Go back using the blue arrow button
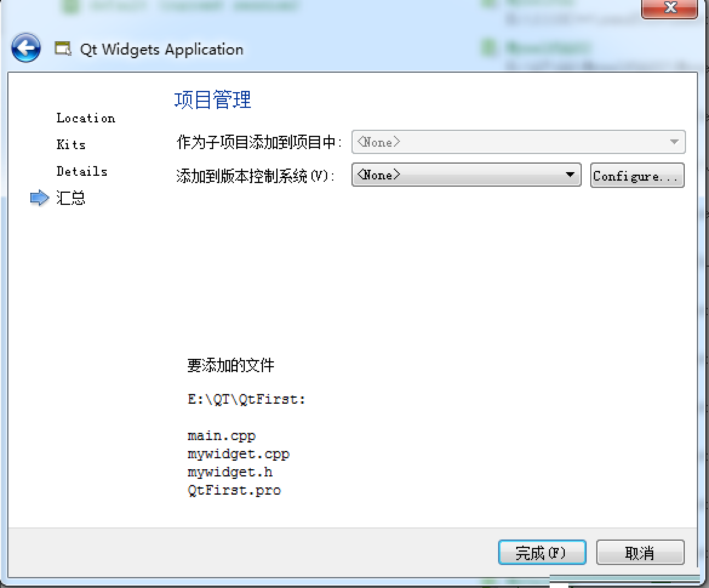Image resolution: width=709 pixels, height=588 pixels. (26, 47)
